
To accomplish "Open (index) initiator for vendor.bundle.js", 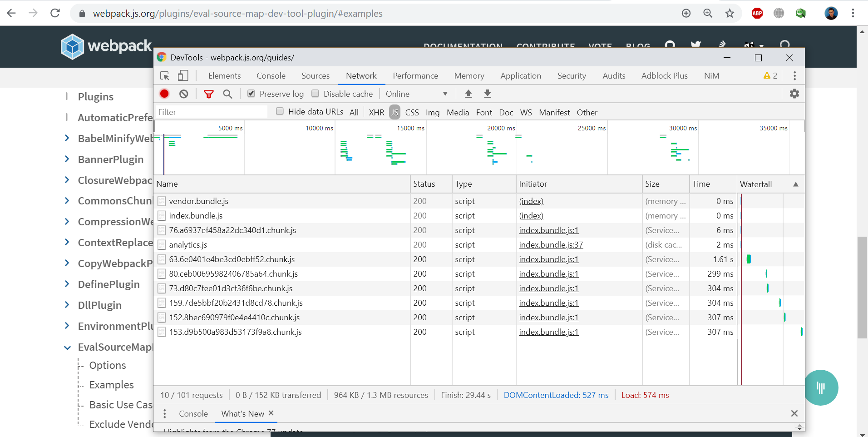I will (531, 201).
